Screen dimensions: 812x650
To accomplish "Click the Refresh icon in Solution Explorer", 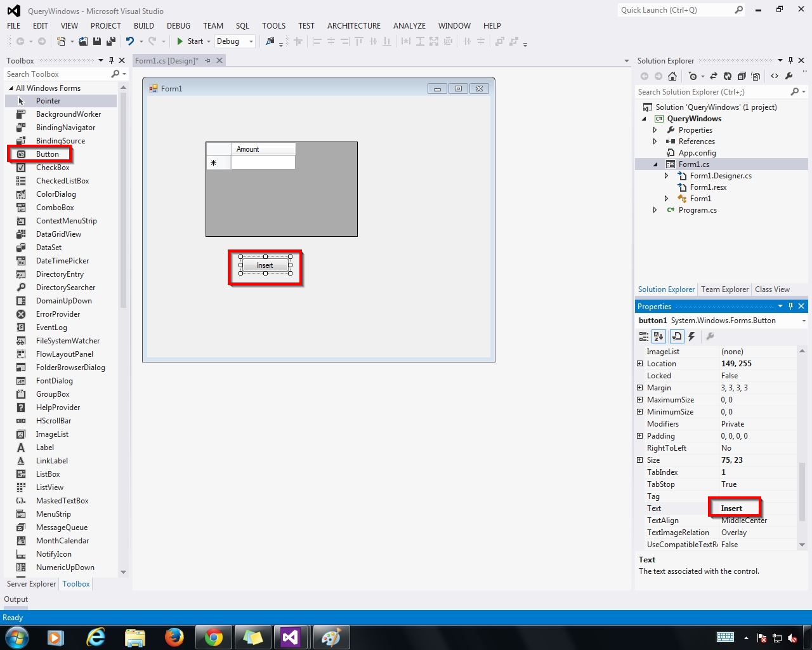I will click(728, 76).
